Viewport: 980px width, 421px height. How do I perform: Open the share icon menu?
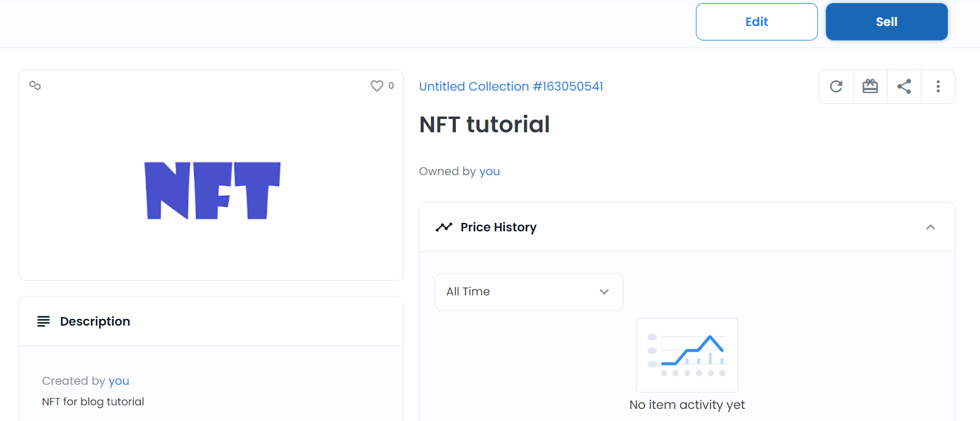click(904, 86)
